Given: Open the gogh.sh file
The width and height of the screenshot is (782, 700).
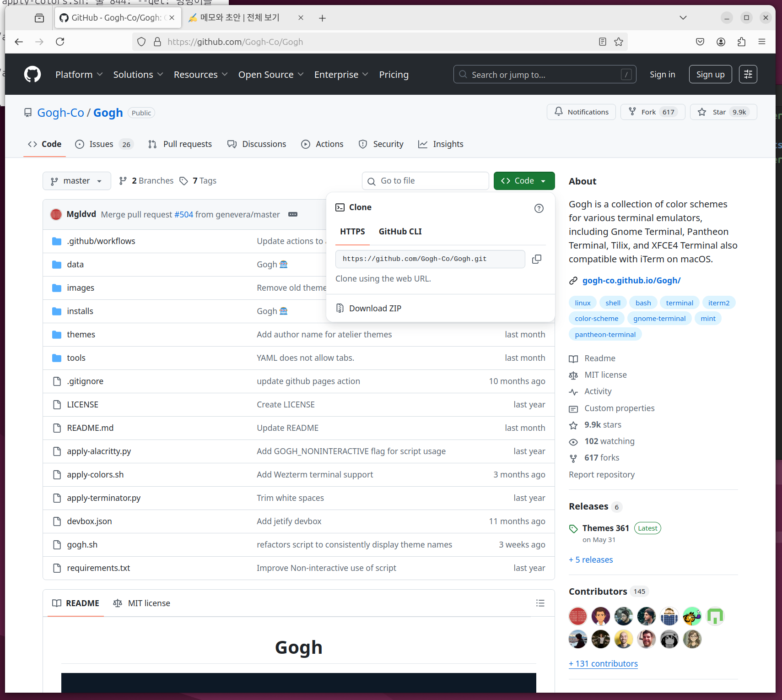Looking at the screenshot, I should (x=82, y=545).
